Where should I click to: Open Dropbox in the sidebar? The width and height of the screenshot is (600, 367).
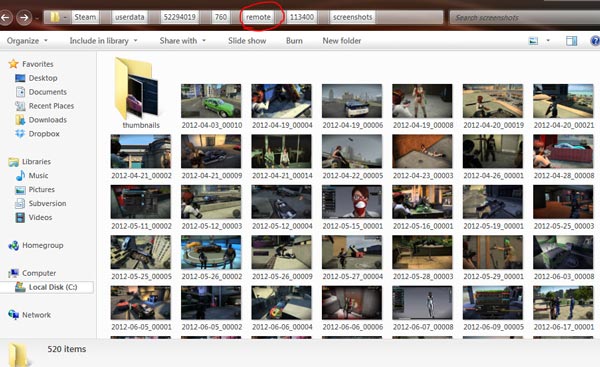[37, 134]
